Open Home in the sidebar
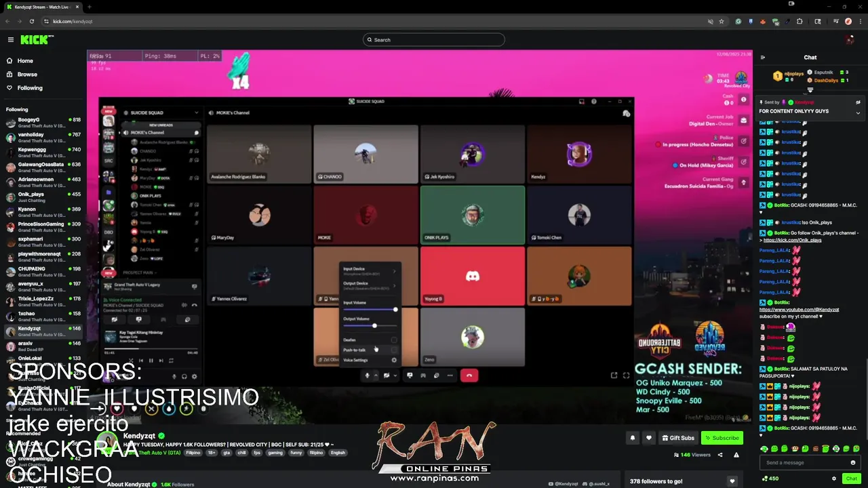The image size is (868, 488). 24,60
